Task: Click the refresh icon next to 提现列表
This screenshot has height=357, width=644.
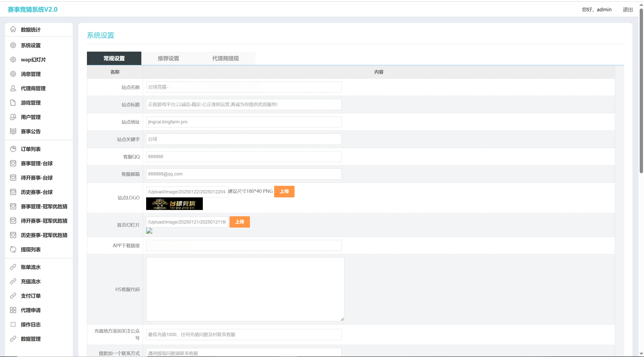Action: pos(13,249)
